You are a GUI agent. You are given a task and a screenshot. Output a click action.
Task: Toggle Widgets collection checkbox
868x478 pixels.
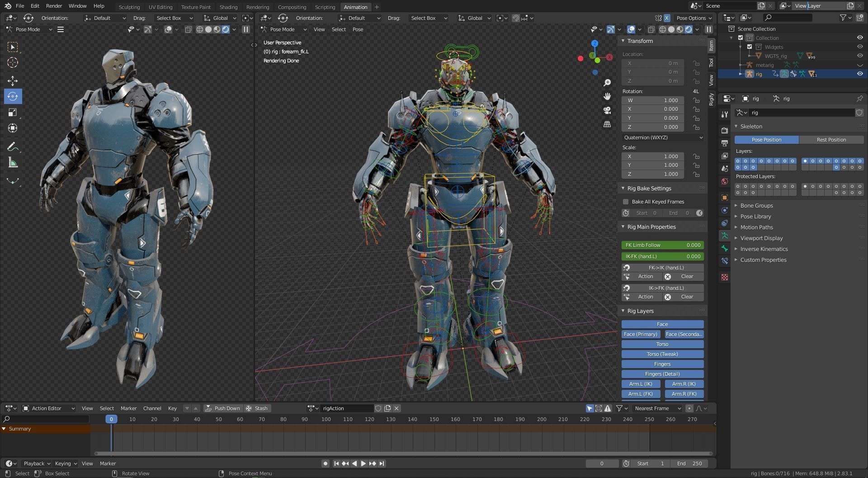750,47
